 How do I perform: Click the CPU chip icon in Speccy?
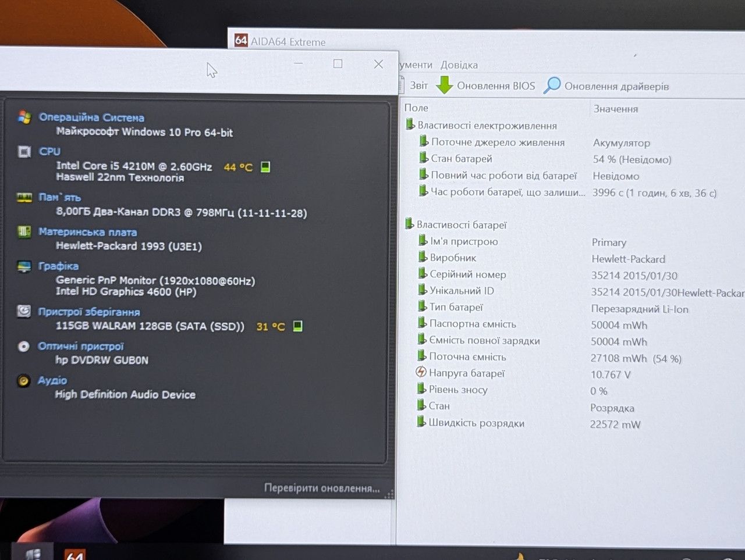tap(24, 152)
